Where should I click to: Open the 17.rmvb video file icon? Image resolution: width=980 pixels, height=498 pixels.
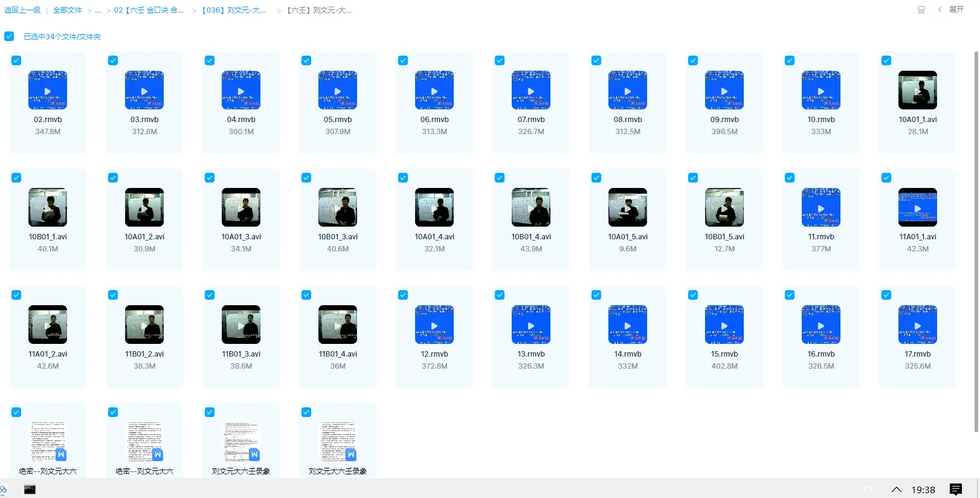[918, 325]
